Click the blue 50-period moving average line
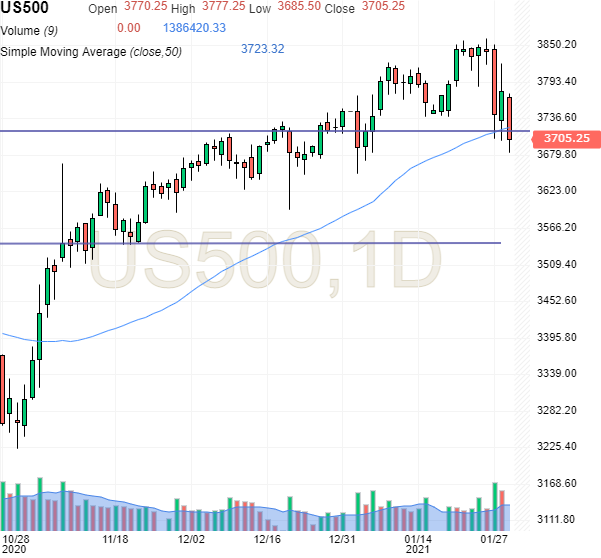 (300, 238)
